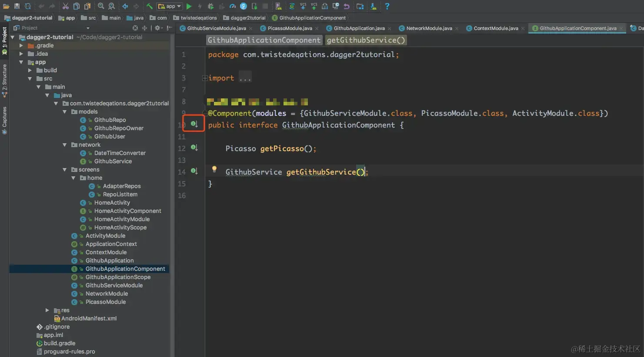The image size is (644, 357).
Task: Click dagger2-tutorial in navigation bar
Action: (29, 18)
